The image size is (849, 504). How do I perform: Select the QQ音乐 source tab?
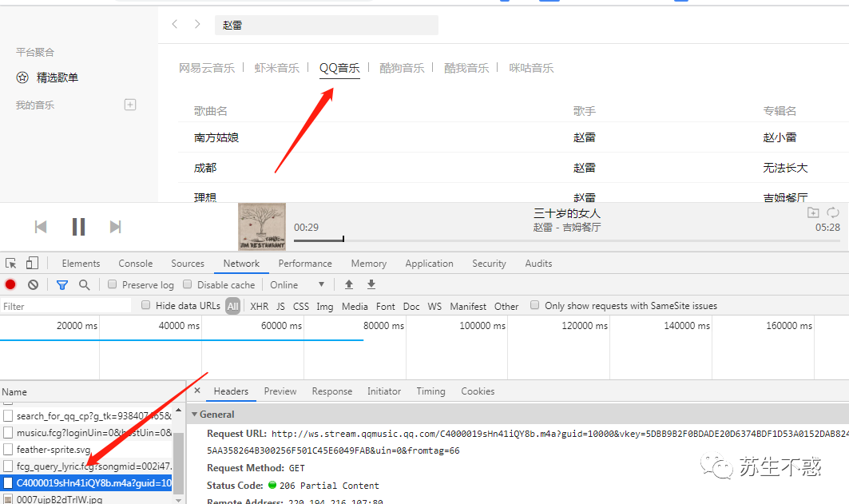pyautogui.click(x=339, y=68)
